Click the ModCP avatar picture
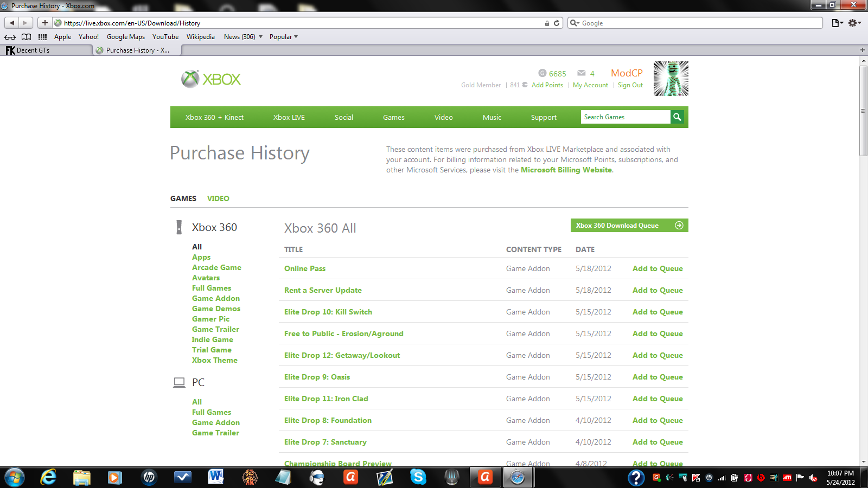868x488 pixels. point(671,79)
